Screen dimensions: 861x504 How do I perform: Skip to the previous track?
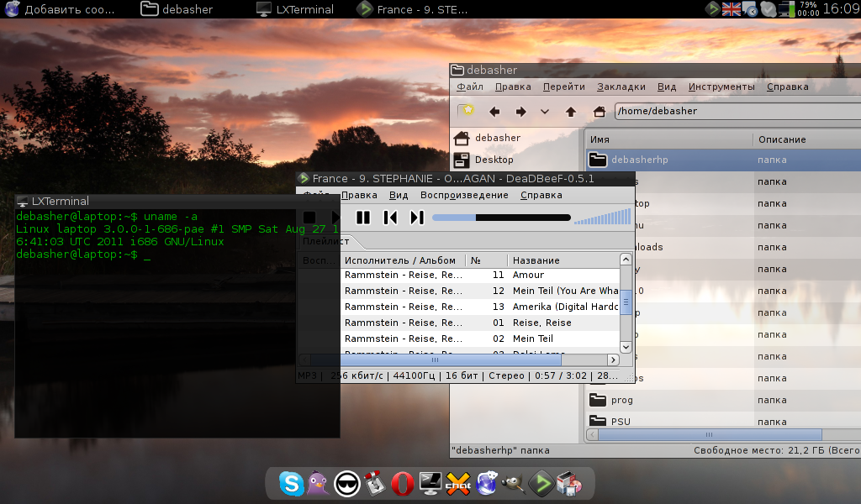pos(390,218)
